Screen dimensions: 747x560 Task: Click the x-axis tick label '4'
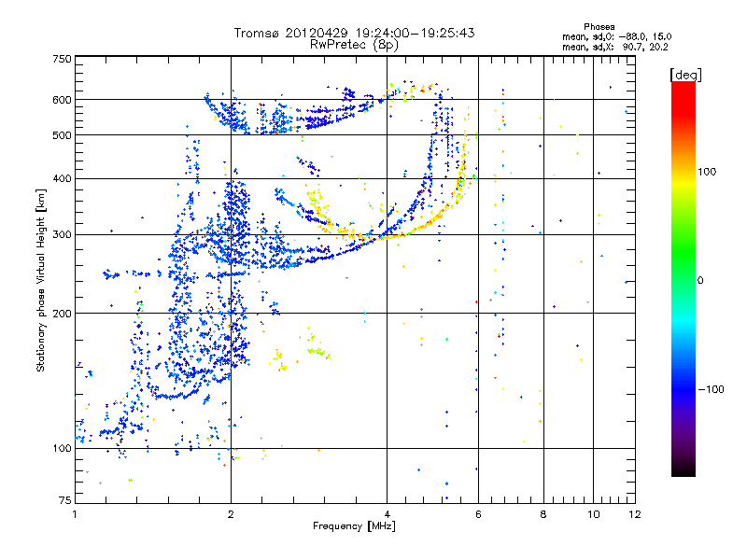[387, 514]
